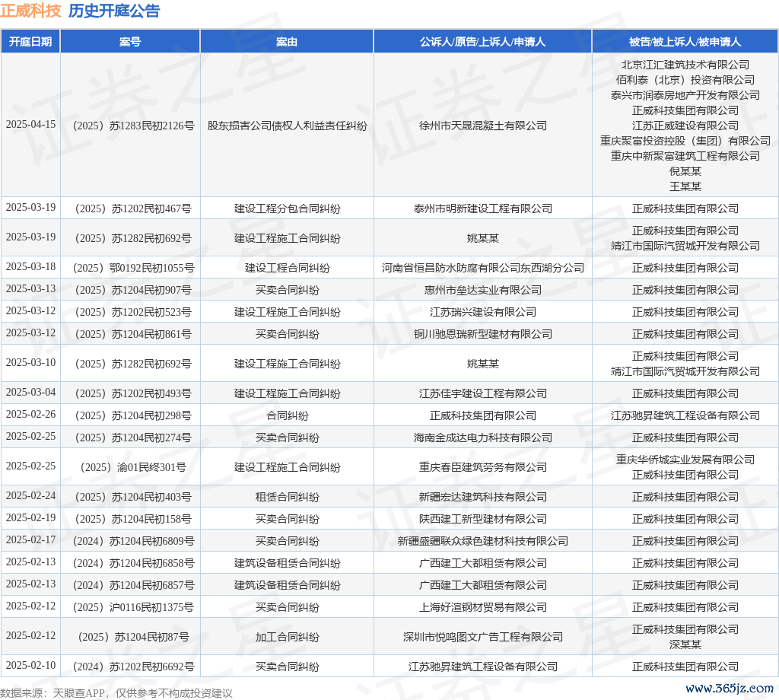Screen dimensions: 779x700
Task: Select the 案由 column header
Action: (x=287, y=42)
